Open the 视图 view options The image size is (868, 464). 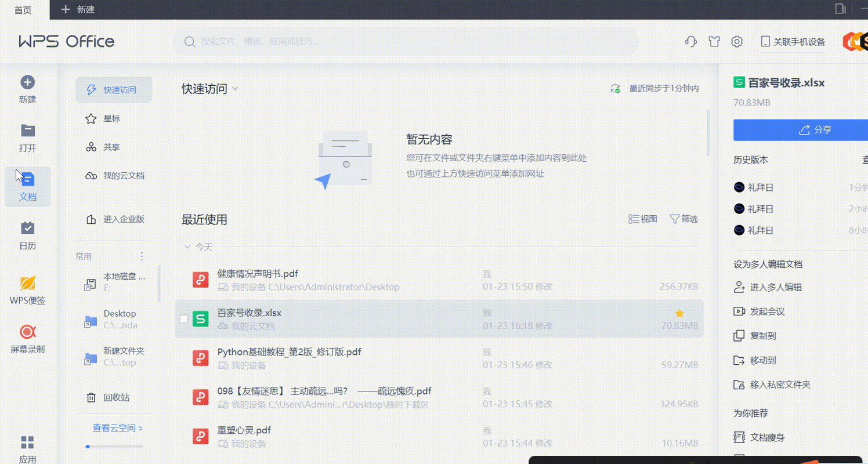point(643,219)
